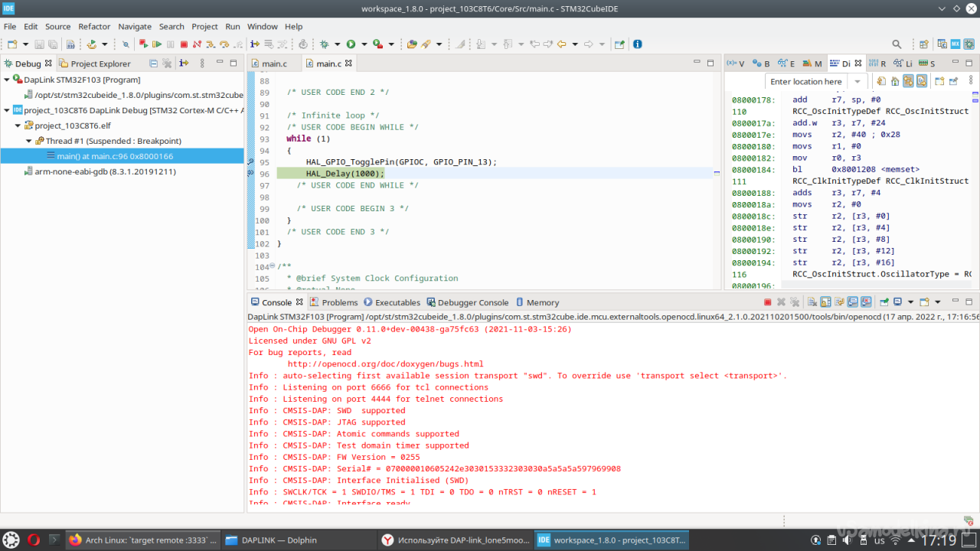Screen dimensions: 980x551
Task: Click breakpoint marker beside line 95
Action: (250, 161)
